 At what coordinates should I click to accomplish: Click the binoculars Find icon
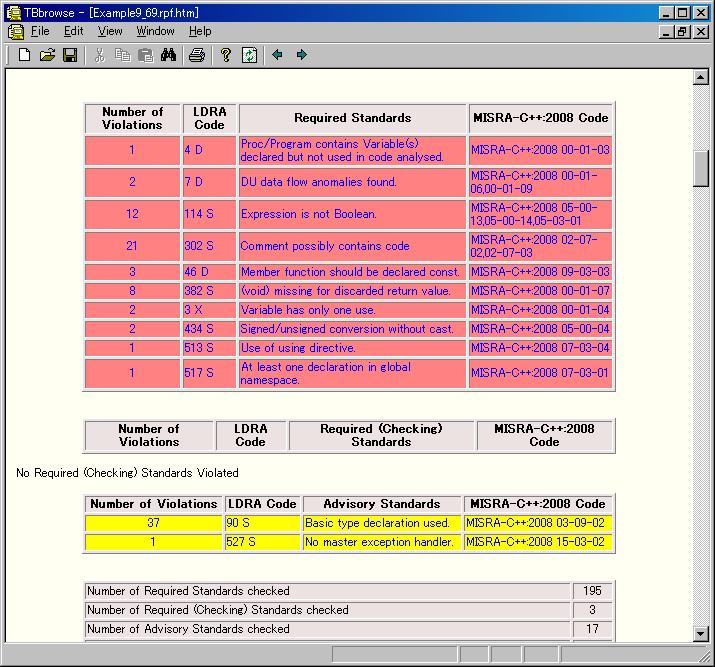click(168, 55)
